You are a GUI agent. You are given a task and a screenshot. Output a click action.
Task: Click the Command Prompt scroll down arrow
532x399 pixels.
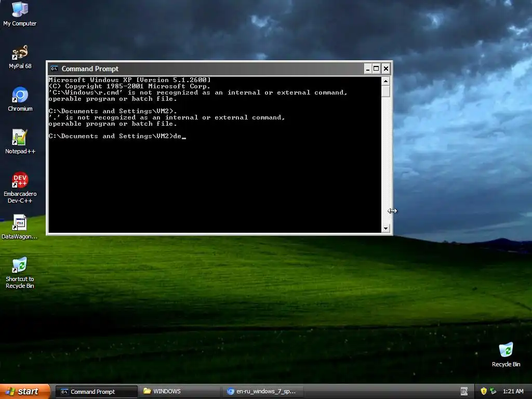click(x=385, y=229)
